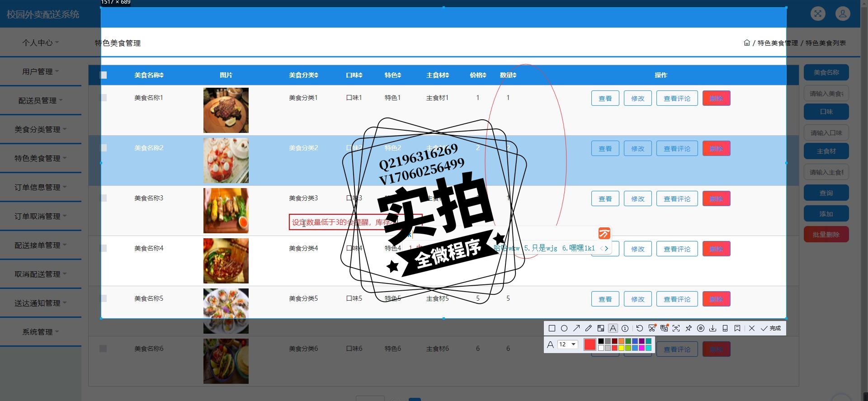
Task: Show next page of IME candidates
Action: tap(607, 248)
